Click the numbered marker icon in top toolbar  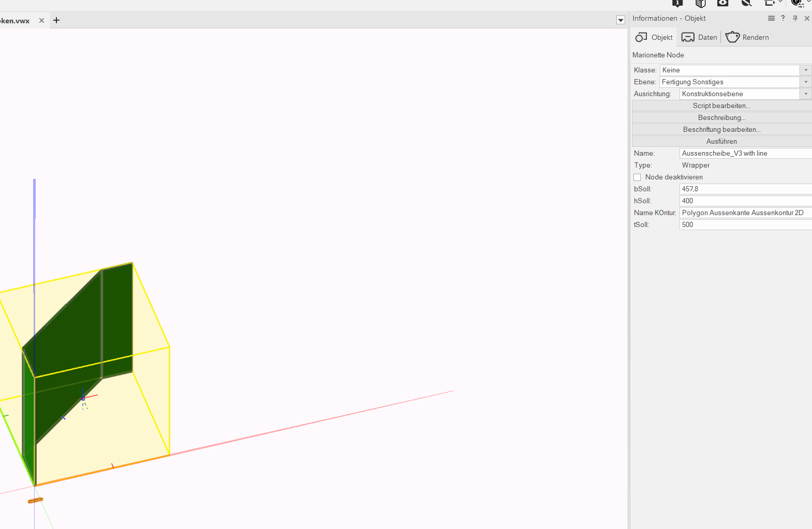point(677,3)
